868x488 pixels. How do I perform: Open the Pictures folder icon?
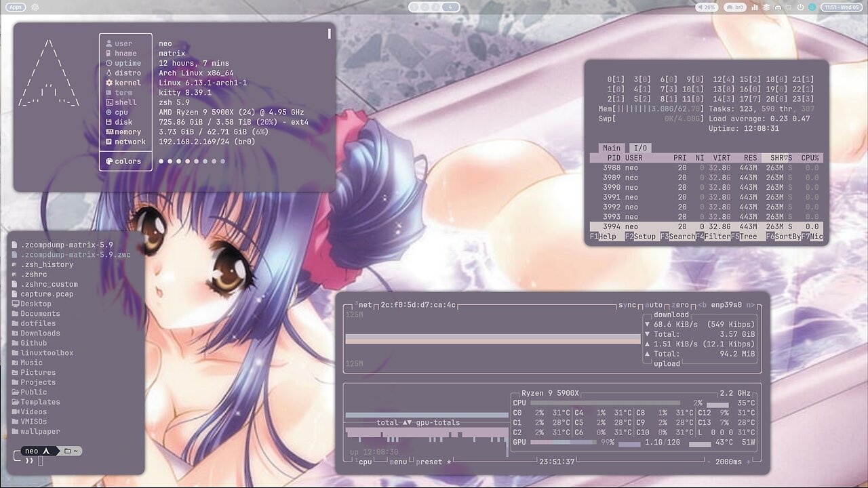15,373
